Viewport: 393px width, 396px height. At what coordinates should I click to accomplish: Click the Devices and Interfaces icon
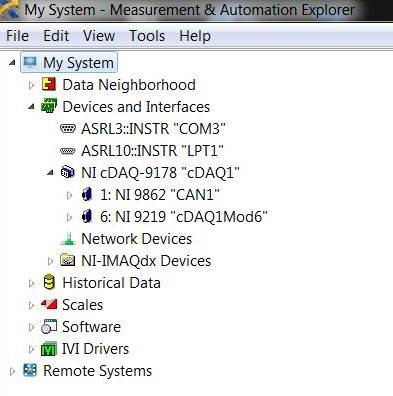(49, 106)
